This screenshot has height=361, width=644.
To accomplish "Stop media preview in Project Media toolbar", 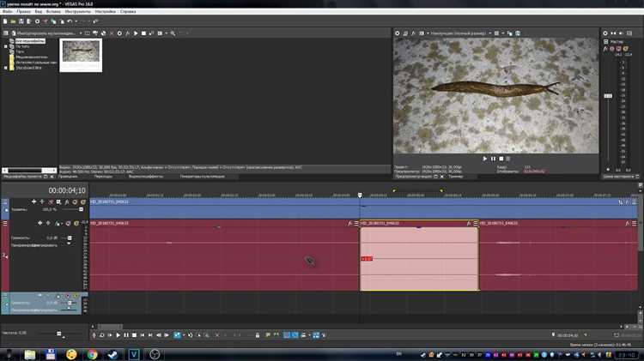I will [x=143, y=33].
